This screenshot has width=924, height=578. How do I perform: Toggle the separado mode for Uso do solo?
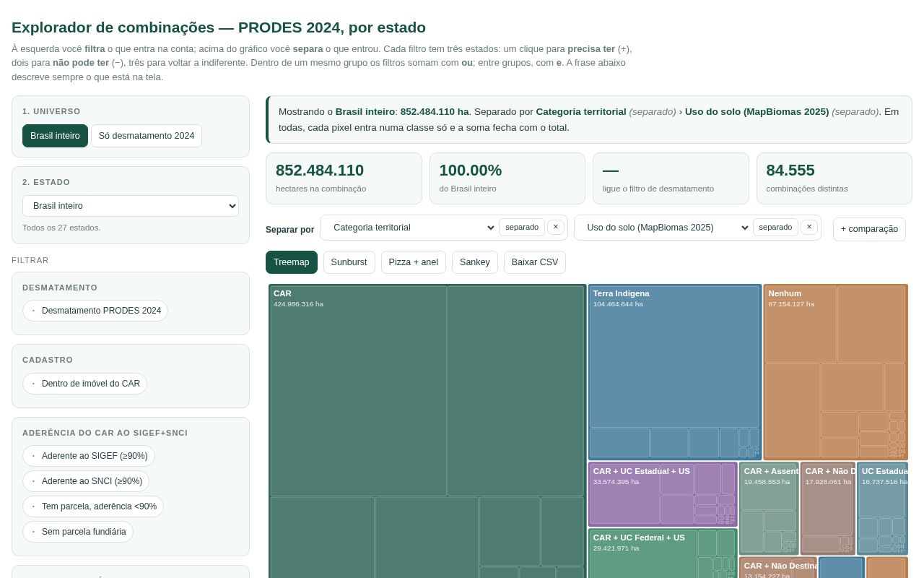coord(775,227)
